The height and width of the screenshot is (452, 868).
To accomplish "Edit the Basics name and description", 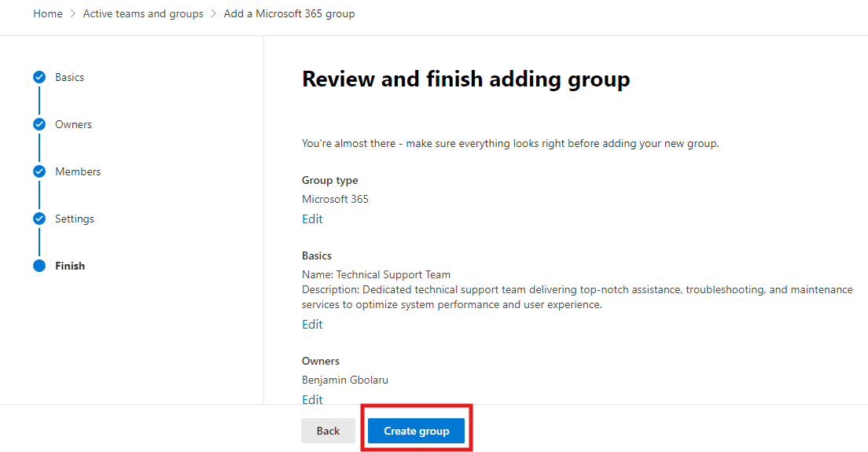I will [x=312, y=325].
